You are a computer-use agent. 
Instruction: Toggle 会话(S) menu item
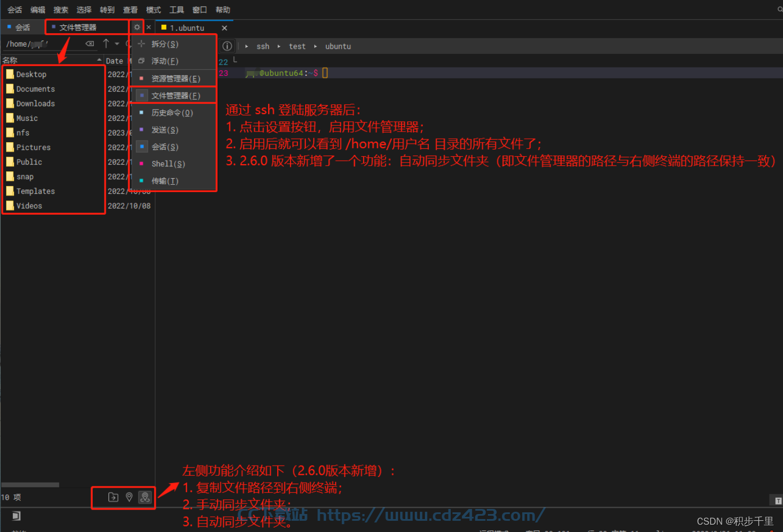tap(174, 147)
